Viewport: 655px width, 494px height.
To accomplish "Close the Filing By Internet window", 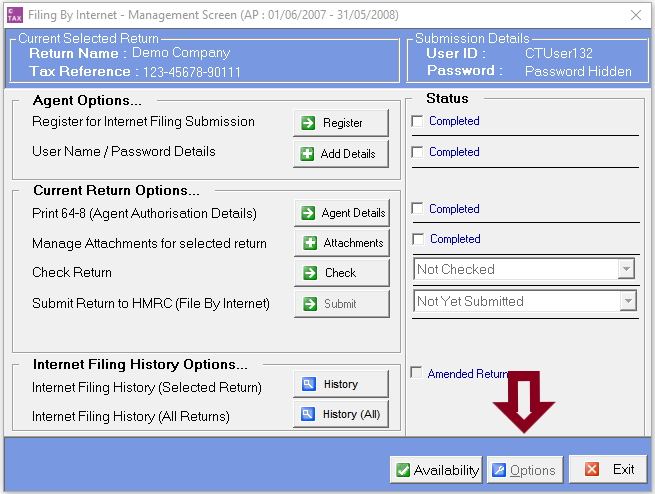I will (x=636, y=15).
